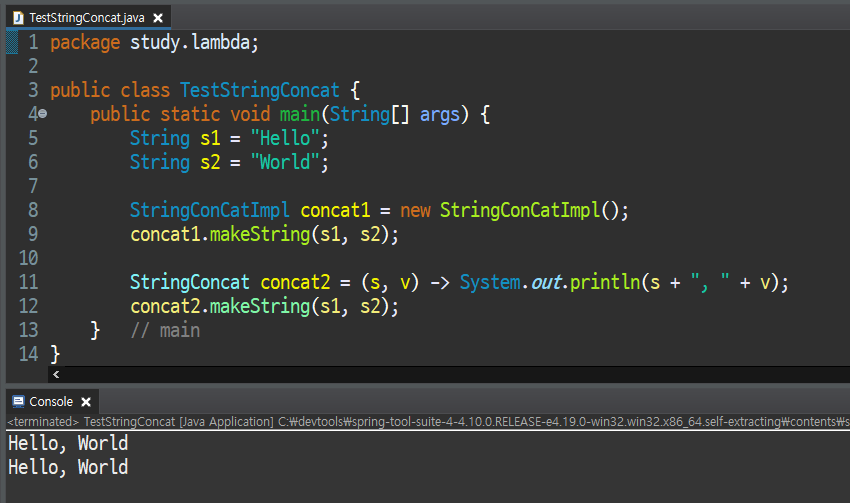
Task: Click 'println' method call
Action: (x=604, y=282)
